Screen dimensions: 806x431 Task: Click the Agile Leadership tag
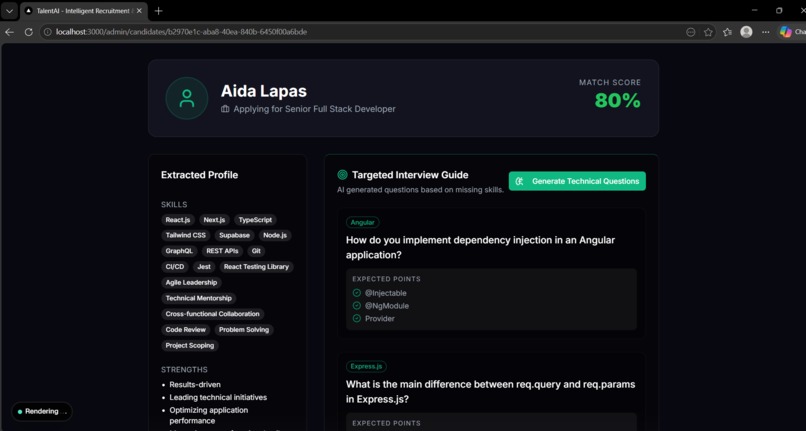191,282
